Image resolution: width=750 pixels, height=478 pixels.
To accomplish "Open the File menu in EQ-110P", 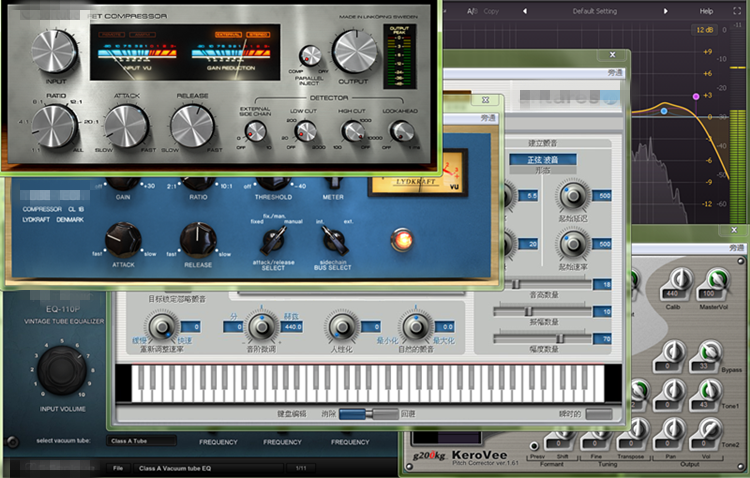I will (x=119, y=468).
